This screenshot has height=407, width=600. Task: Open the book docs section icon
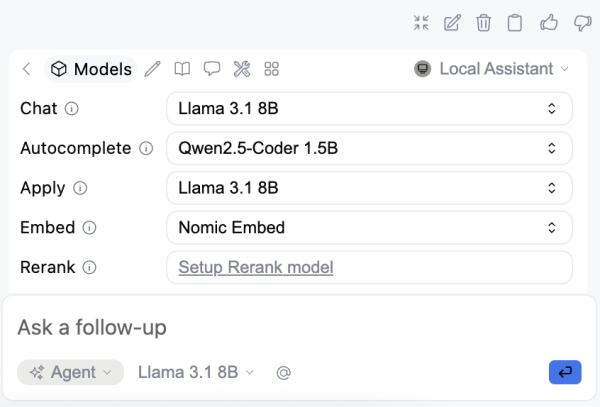tap(181, 69)
